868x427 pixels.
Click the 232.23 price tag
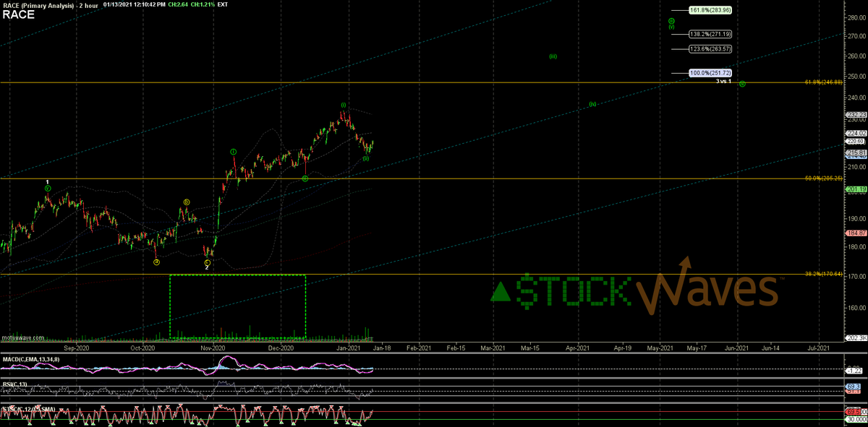[x=855, y=116]
